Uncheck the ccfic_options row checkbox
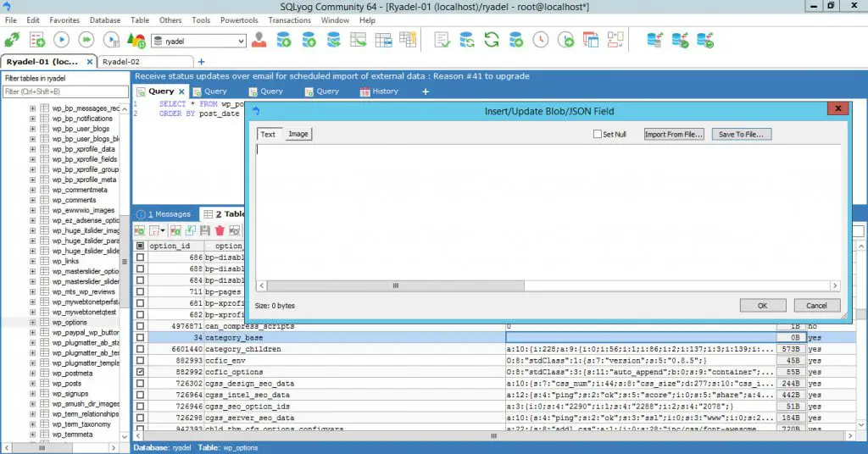This screenshot has width=868, height=454. pos(140,372)
